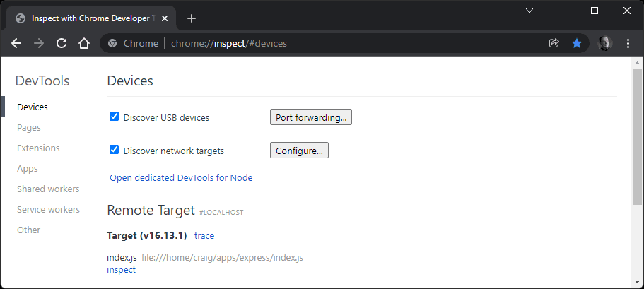Viewport: 644px width, 289px height.
Task: Uncheck Discover USB devices
Action: pyautogui.click(x=114, y=117)
